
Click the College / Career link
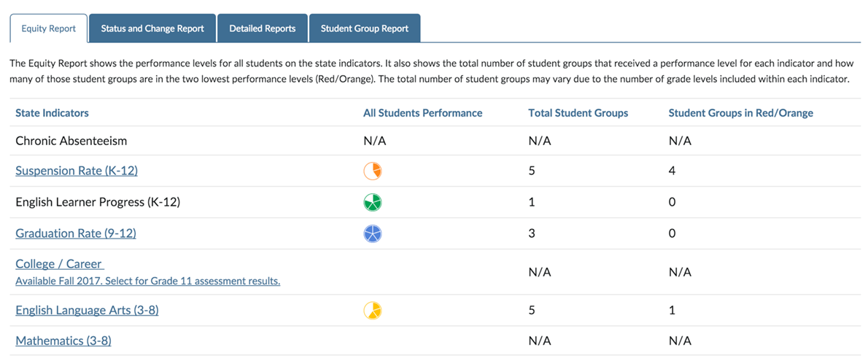click(59, 264)
